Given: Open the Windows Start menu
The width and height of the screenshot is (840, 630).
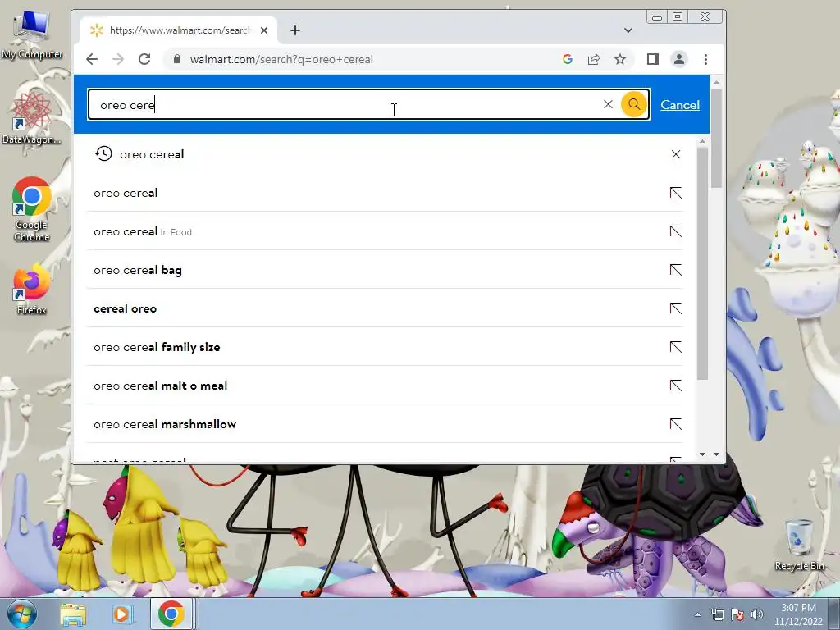Looking at the screenshot, I should point(21,614).
